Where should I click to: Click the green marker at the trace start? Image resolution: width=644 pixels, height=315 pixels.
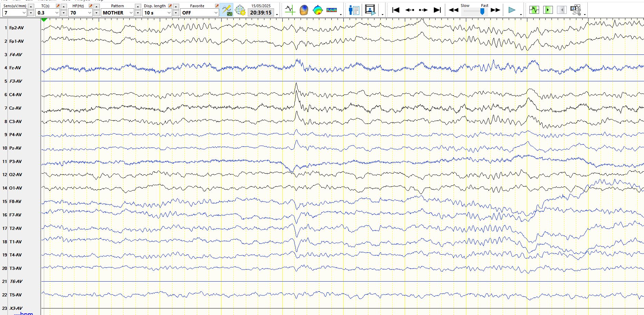click(x=44, y=20)
